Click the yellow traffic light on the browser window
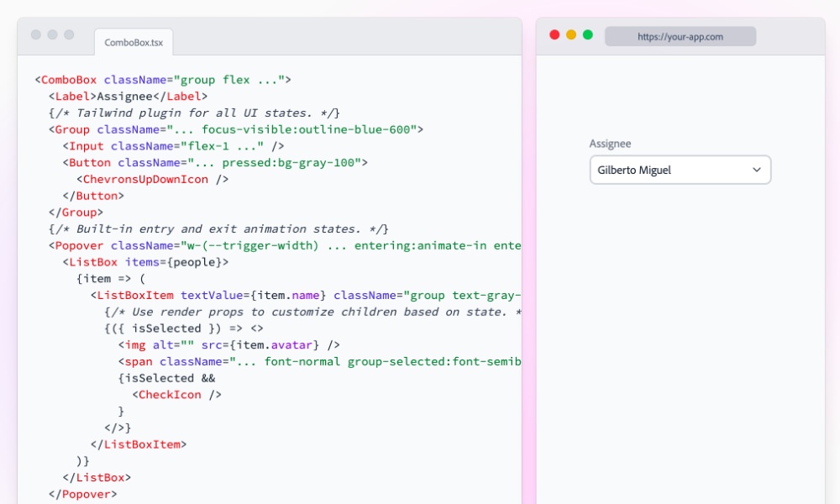840x504 pixels. pos(569,35)
